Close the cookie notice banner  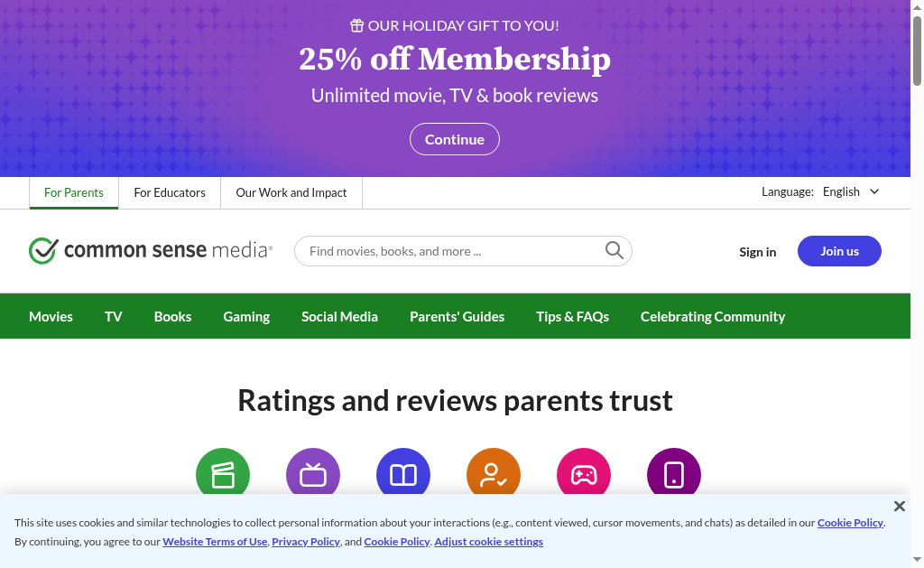[899, 507]
